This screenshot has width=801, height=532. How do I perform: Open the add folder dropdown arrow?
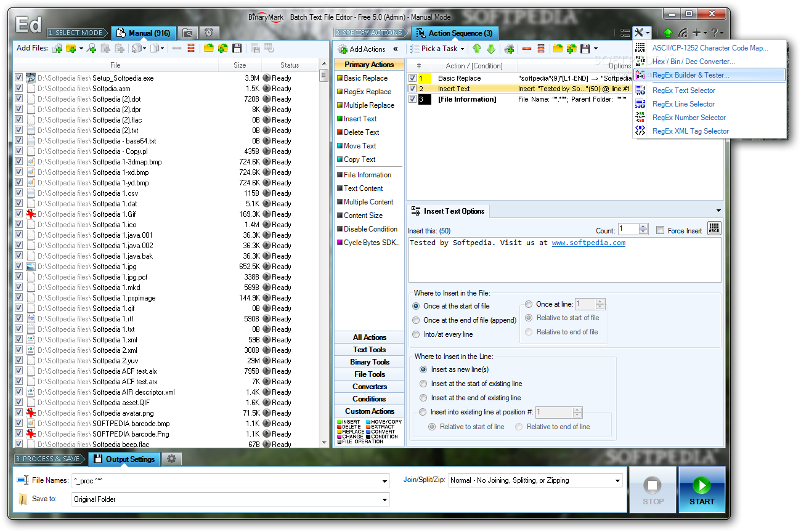coord(81,49)
